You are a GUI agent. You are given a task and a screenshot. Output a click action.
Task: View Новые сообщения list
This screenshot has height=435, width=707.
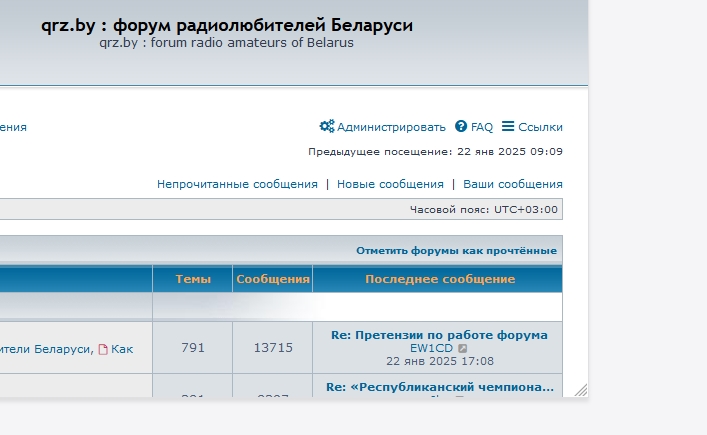(390, 184)
